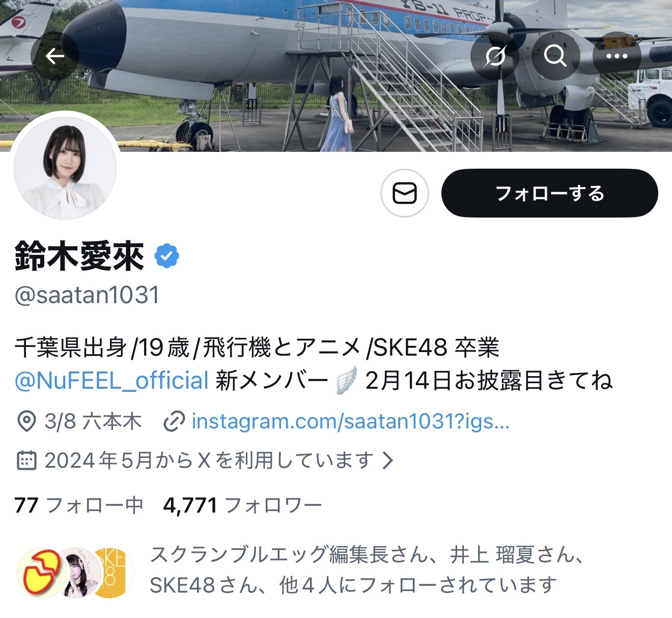Open the three-dot more options menu
This screenshot has height=618, width=672.
click(x=617, y=56)
